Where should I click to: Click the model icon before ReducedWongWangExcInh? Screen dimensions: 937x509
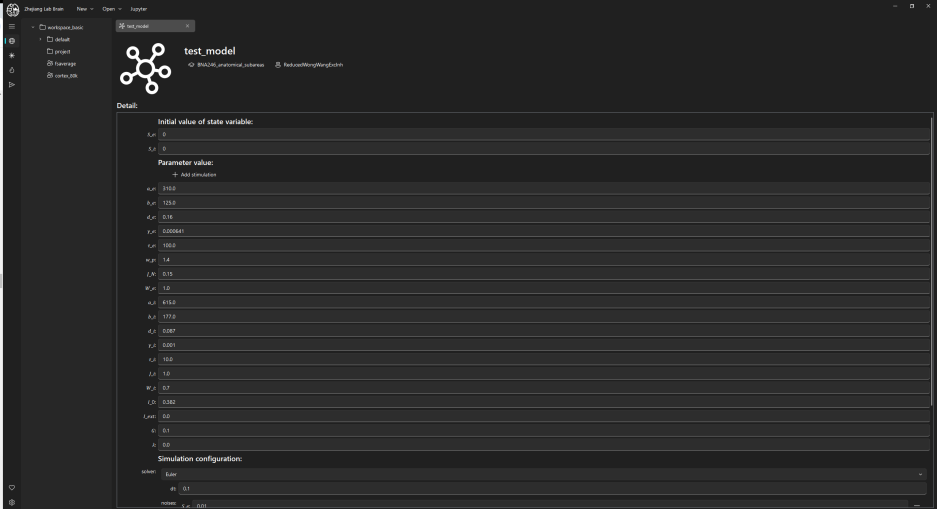point(278,65)
